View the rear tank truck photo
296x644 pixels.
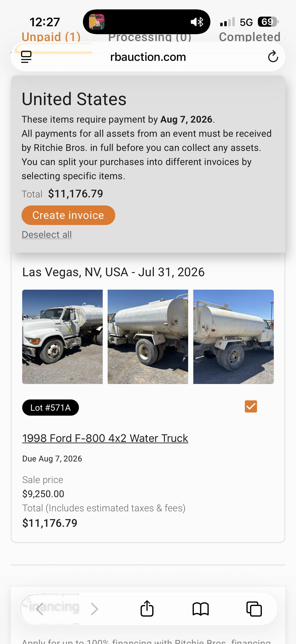pyautogui.click(x=233, y=337)
